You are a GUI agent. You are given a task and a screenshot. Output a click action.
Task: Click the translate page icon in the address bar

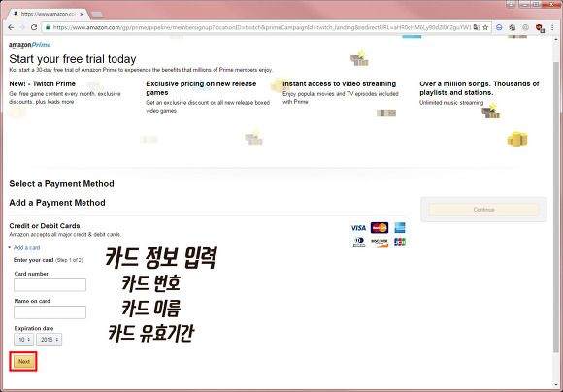tap(476, 27)
